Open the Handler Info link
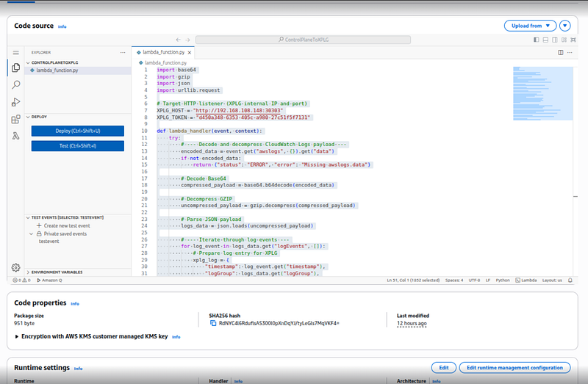Viewport: 588px width, 384px height. pos(238,381)
